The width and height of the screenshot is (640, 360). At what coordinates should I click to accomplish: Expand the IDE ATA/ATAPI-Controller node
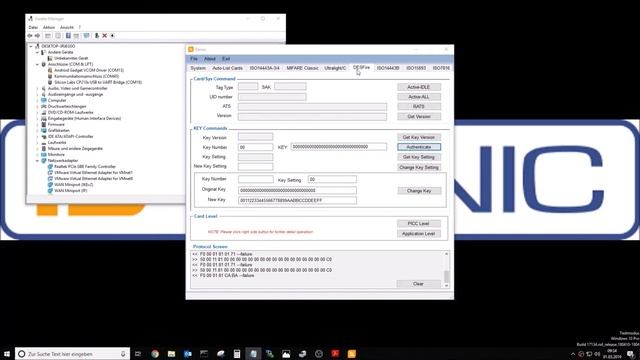coord(37,137)
